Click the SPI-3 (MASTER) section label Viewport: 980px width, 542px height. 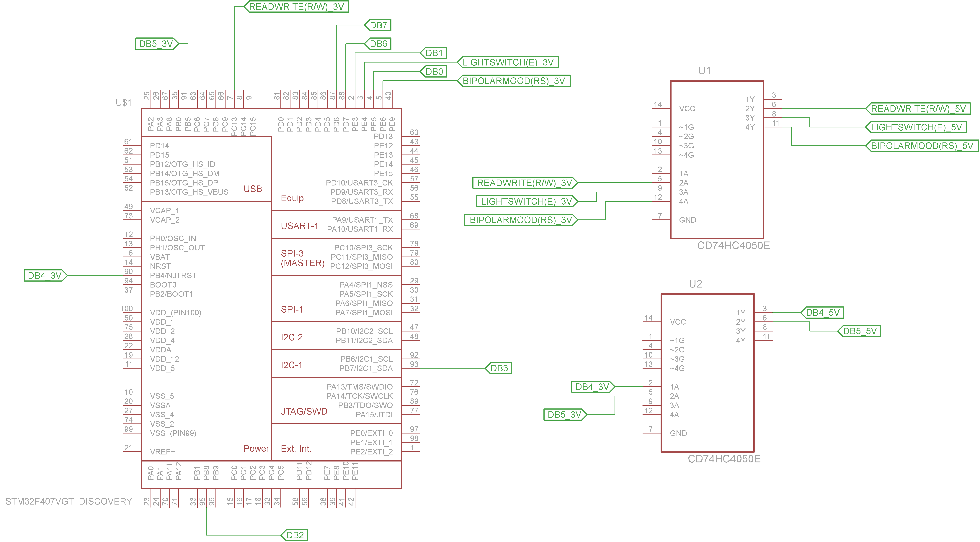(303, 258)
